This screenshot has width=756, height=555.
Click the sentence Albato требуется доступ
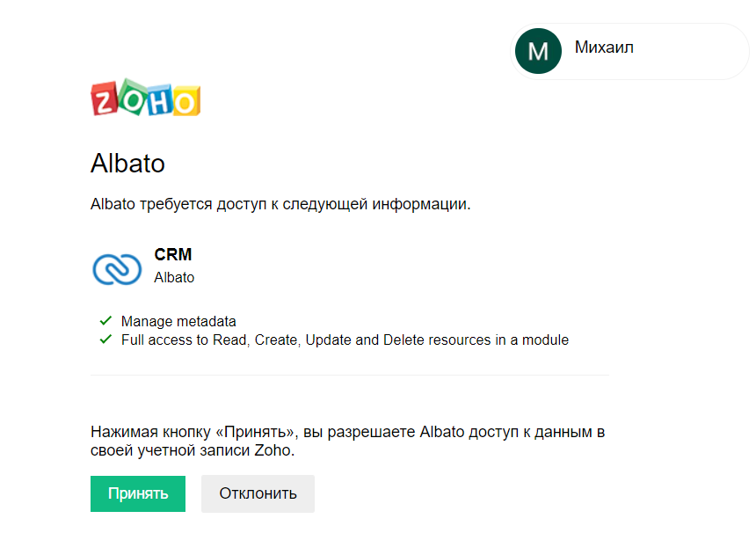(x=280, y=205)
